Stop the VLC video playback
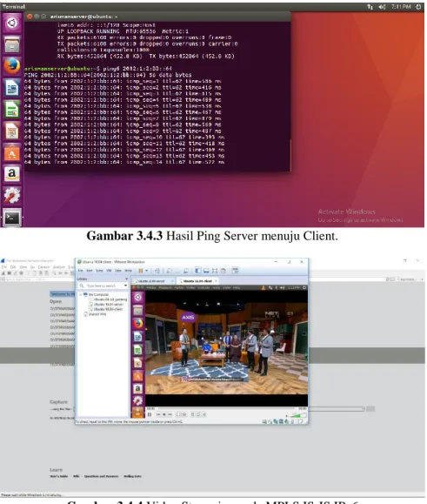Image resolution: width=427 pixels, height=504 pixels. pos(164,414)
